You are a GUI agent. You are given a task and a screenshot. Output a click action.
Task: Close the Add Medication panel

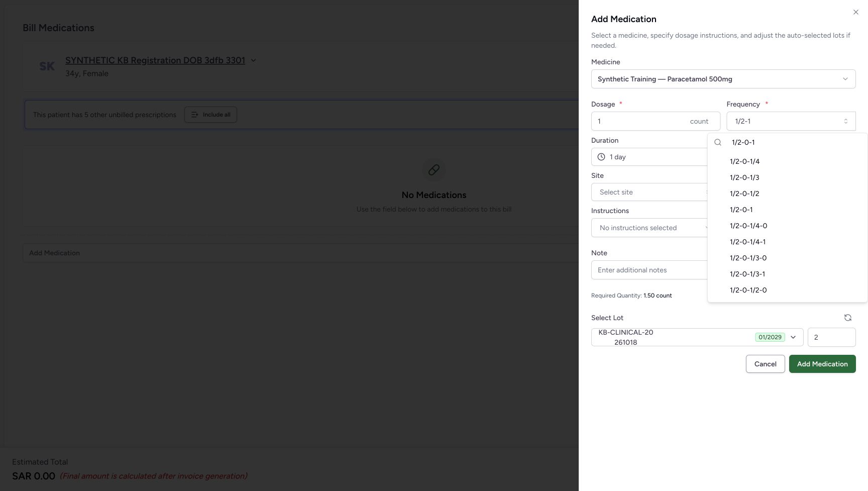pyautogui.click(x=856, y=12)
